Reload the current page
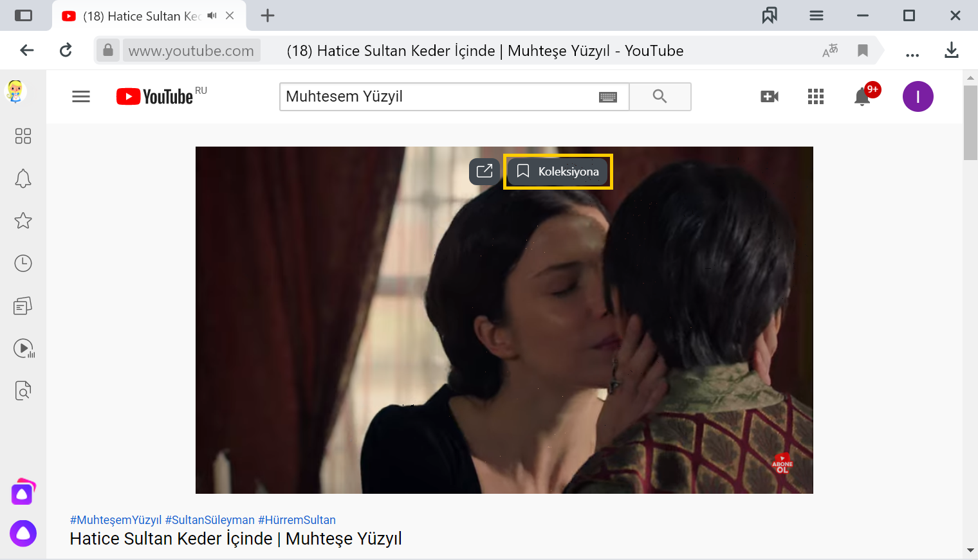 coord(66,50)
